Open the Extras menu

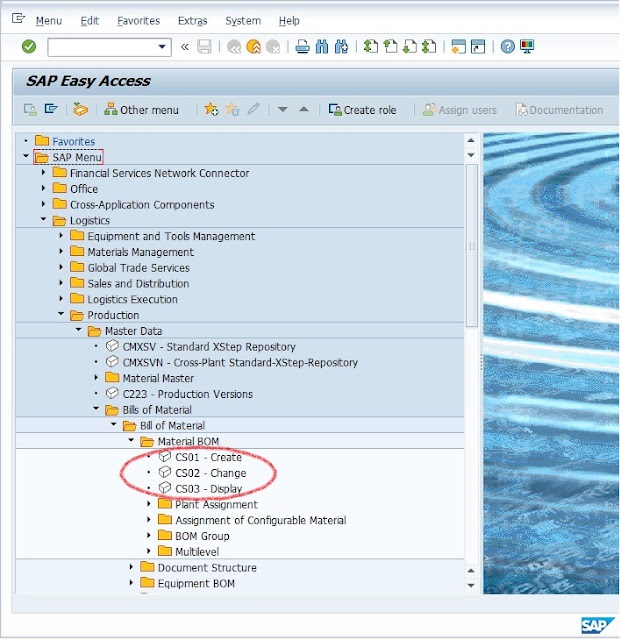[x=192, y=20]
